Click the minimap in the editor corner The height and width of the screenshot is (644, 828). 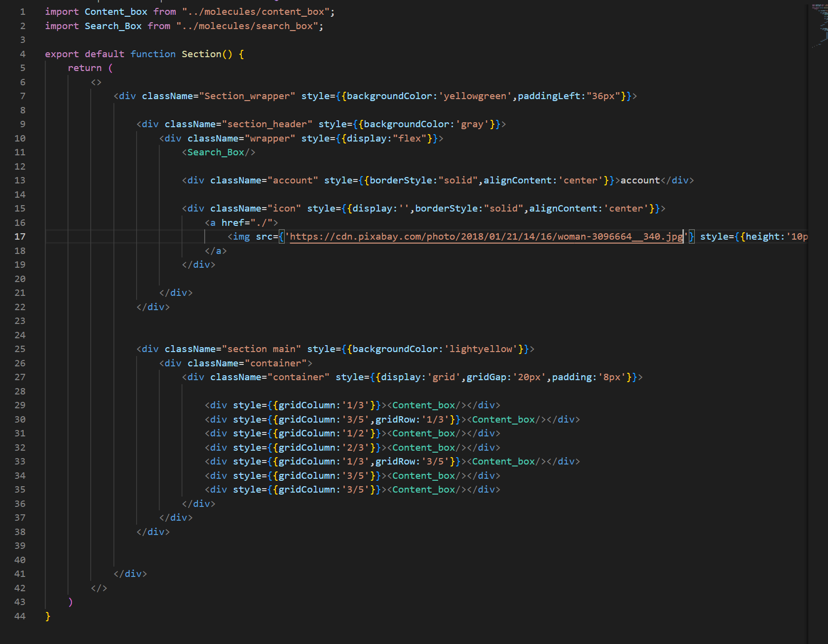pos(819,27)
